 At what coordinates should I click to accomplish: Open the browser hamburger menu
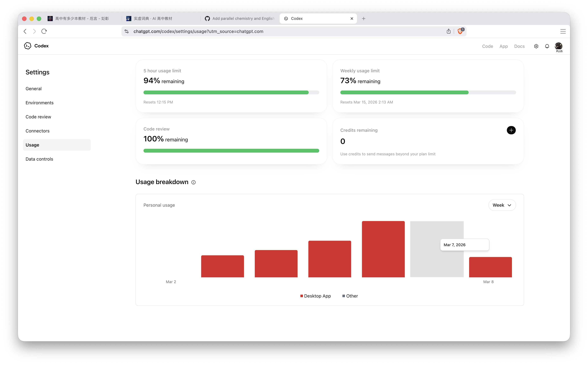coord(563,31)
